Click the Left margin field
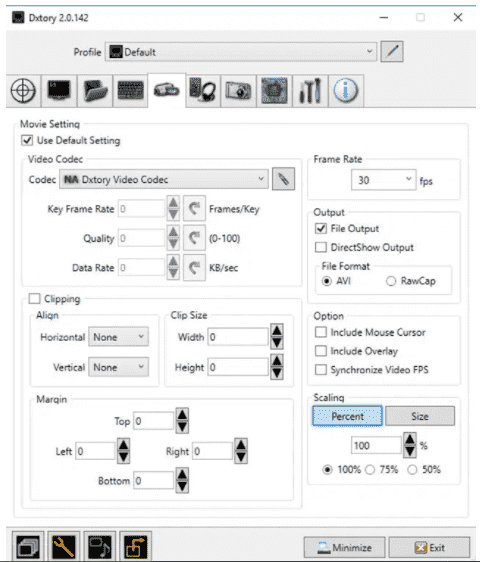The width and height of the screenshot is (480, 562). coord(95,451)
